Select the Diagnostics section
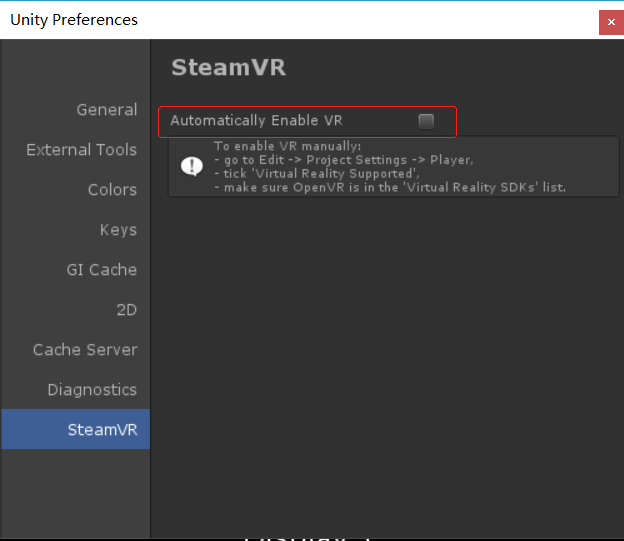Image resolution: width=624 pixels, height=541 pixels. [91, 390]
